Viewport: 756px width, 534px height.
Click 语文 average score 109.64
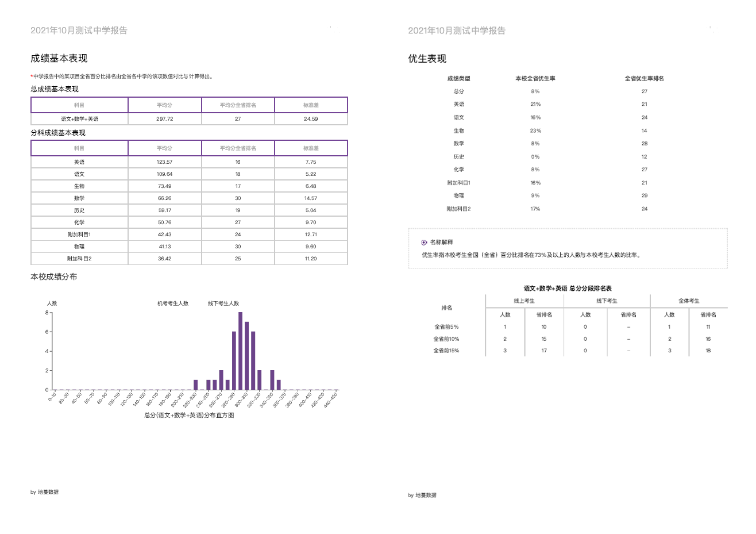[x=164, y=174]
